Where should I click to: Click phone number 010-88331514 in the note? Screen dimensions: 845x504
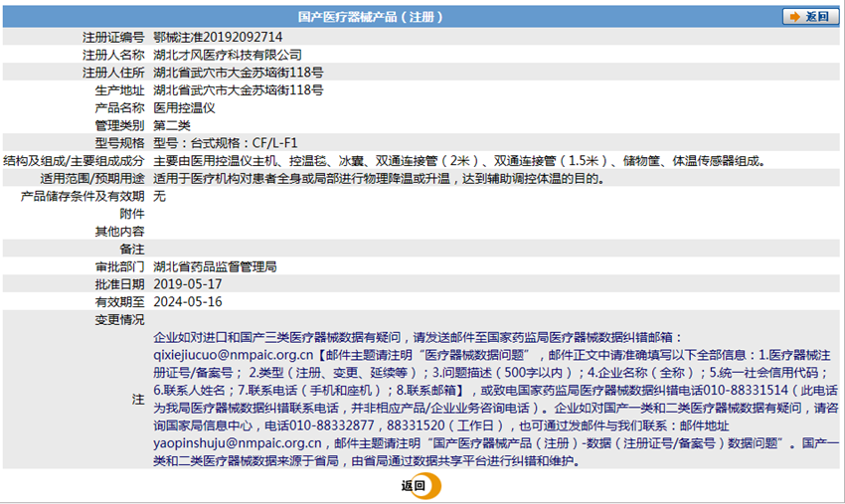pyautogui.click(x=746, y=391)
